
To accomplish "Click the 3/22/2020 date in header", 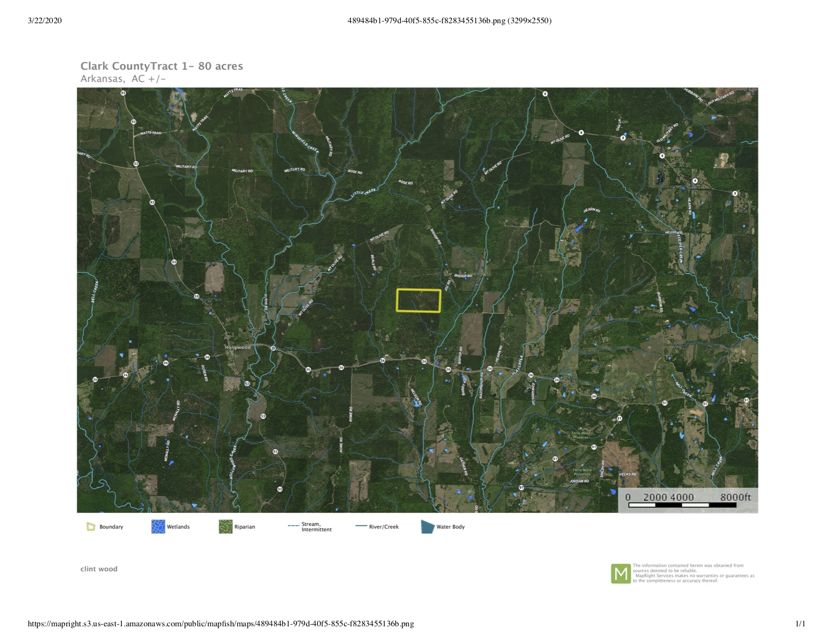I will (45, 21).
